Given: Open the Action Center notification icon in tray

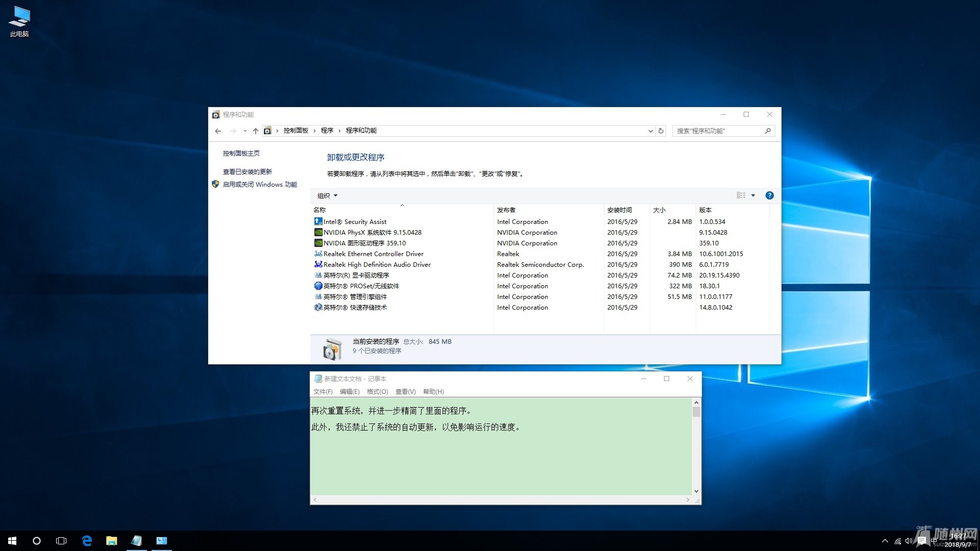Looking at the screenshot, I should point(922,541).
